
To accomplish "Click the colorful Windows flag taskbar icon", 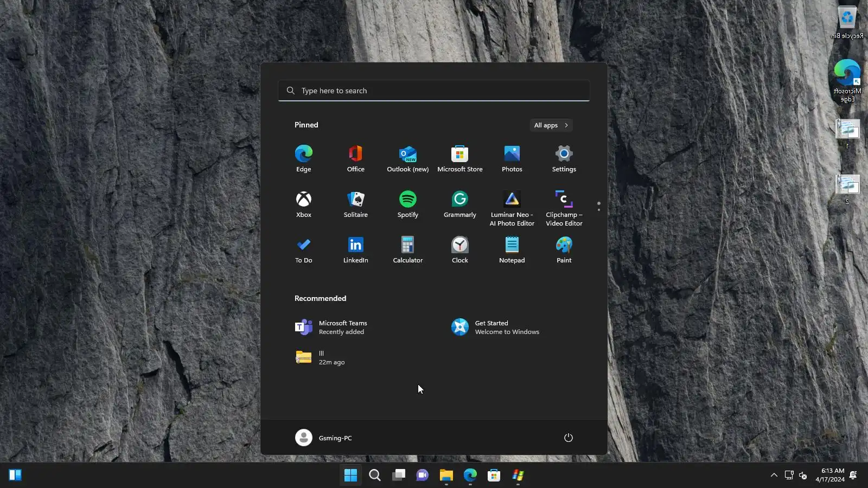I will [x=518, y=476].
